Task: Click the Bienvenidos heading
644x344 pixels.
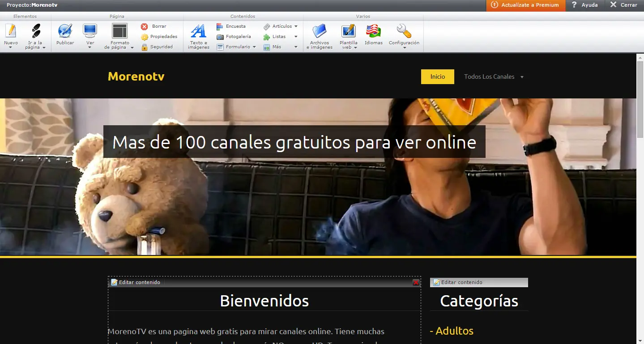Action: pyautogui.click(x=264, y=301)
